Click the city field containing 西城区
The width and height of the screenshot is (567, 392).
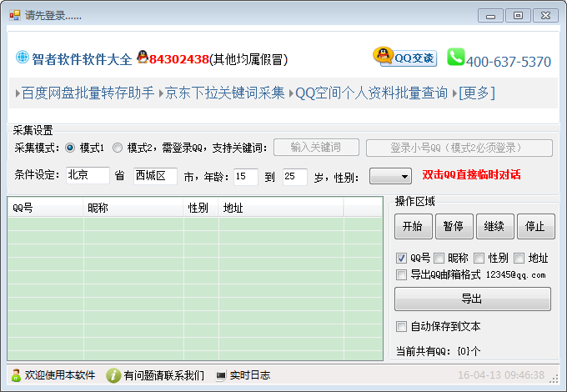click(155, 176)
